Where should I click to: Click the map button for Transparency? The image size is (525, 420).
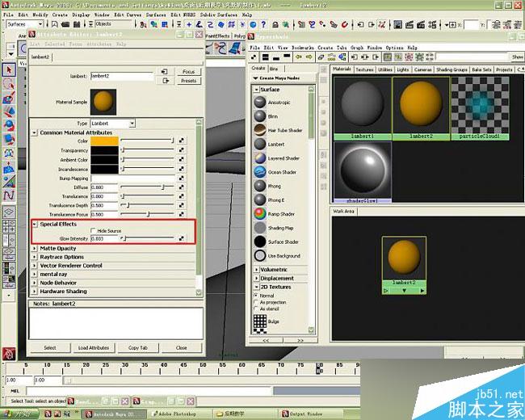(182, 150)
